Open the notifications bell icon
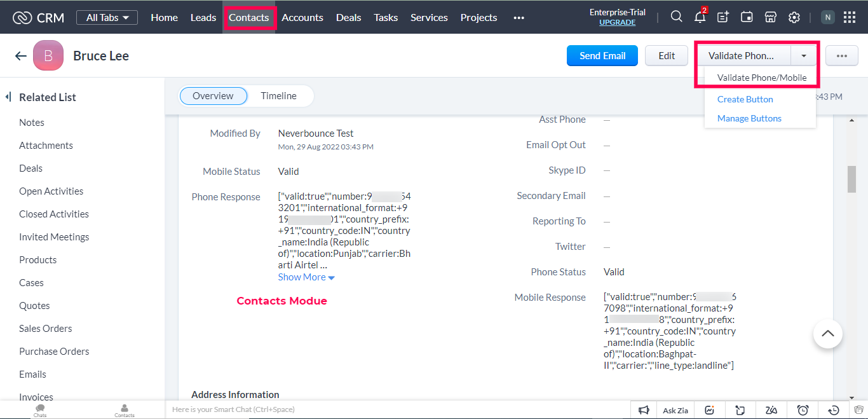Screen dimensions: 868x419 (x=700, y=17)
